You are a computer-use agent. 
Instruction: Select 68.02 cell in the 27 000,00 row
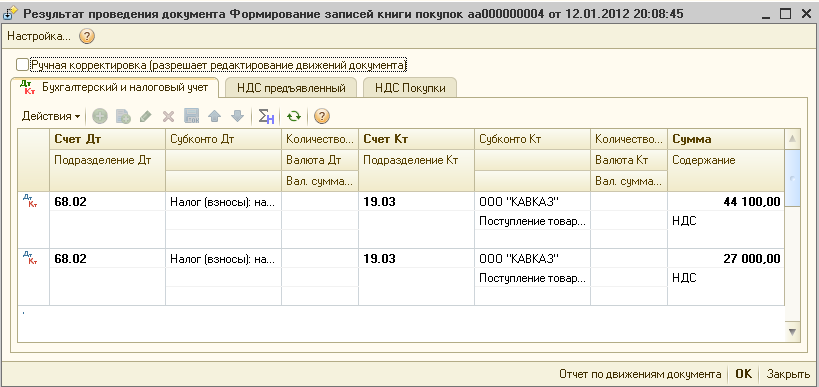(x=107, y=258)
